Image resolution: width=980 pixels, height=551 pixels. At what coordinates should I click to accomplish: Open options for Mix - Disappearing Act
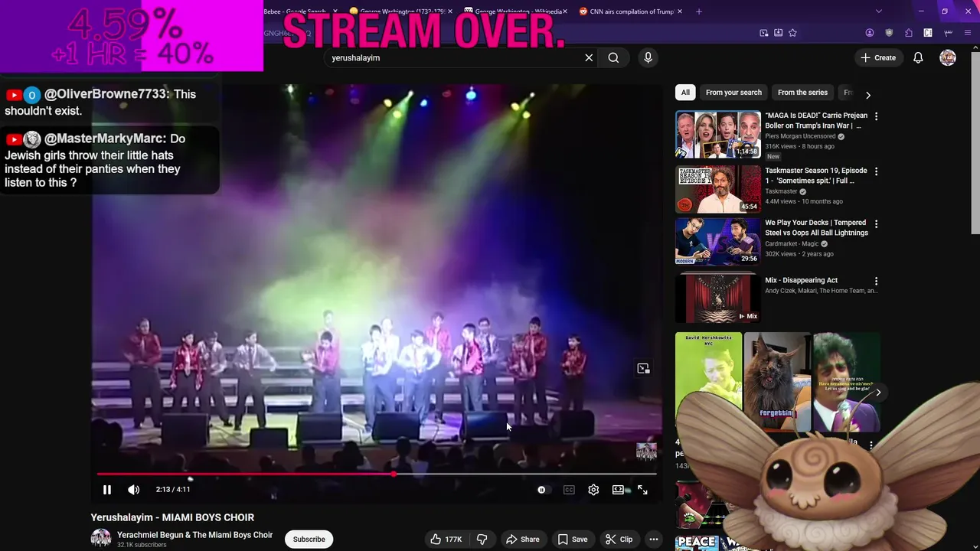[876, 281]
